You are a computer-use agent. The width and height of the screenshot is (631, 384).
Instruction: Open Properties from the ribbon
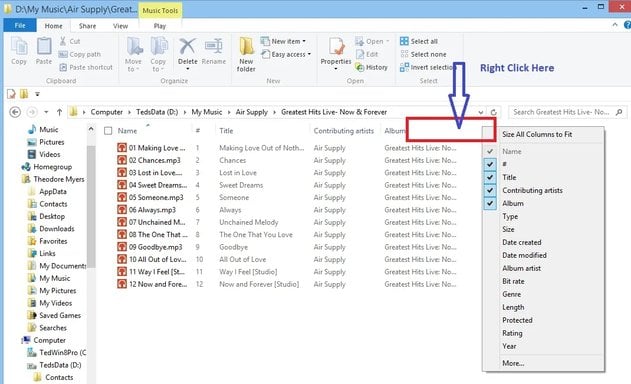click(336, 47)
